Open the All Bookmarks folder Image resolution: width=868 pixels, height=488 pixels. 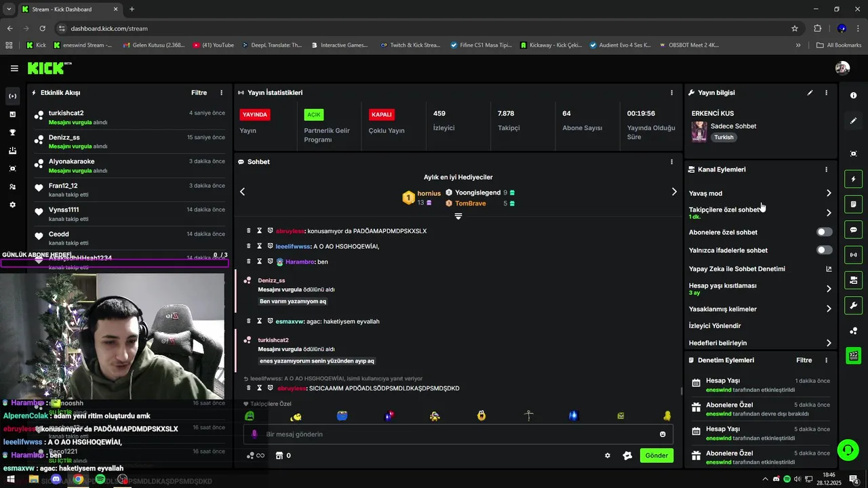click(x=839, y=45)
